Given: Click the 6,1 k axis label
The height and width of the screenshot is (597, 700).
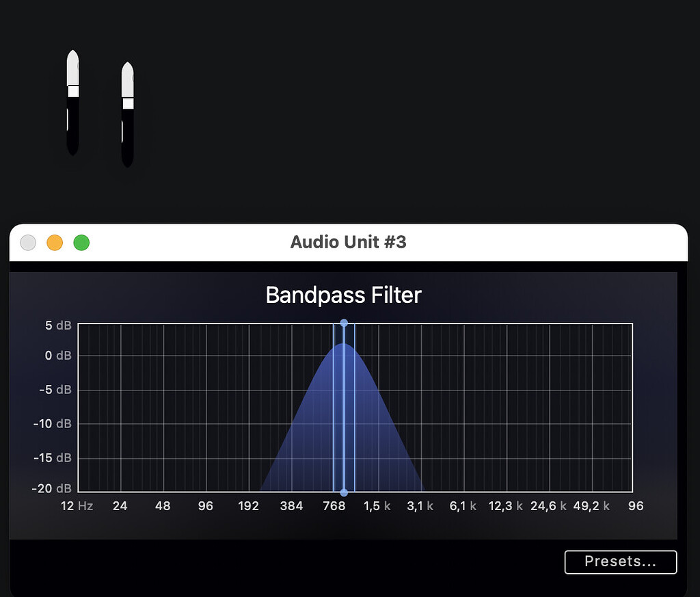Looking at the screenshot, I should (x=462, y=506).
